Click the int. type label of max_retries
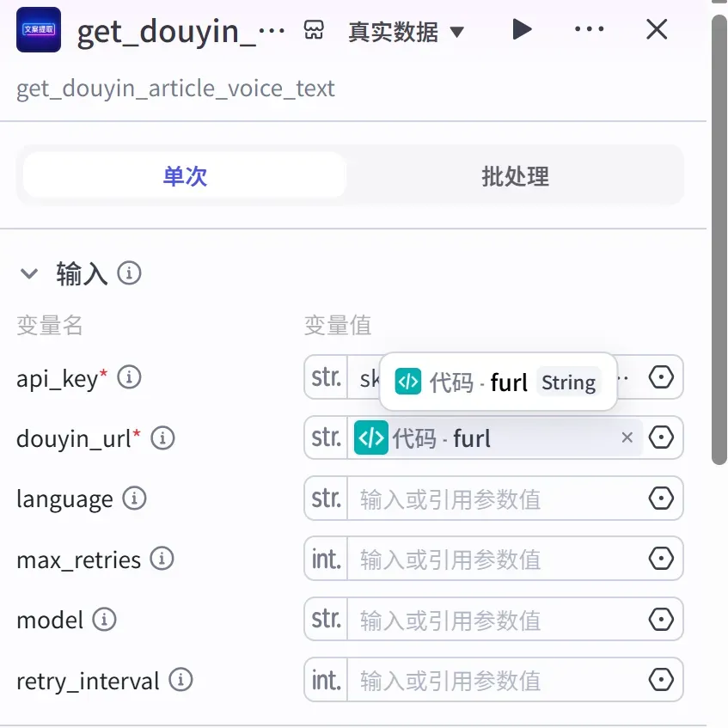The image size is (728, 728). click(327, 559)
